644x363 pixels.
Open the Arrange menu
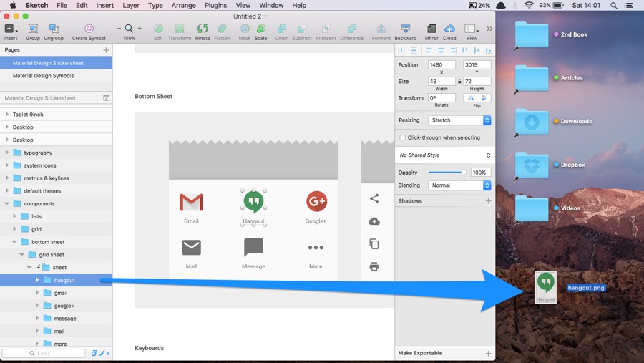(184, 5)
